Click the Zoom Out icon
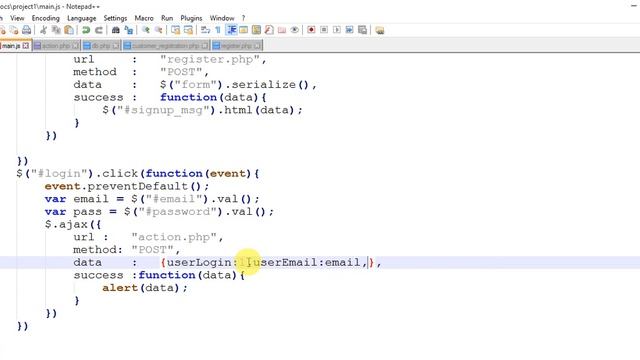640x360 pixels. pos(158,30)
